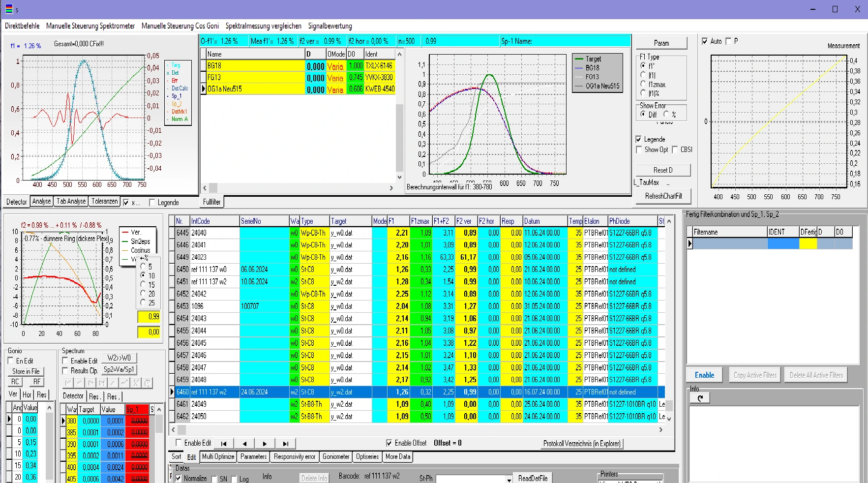
Task: Click the up arrow of the filter list scrollbar
Action: [399, 54]
